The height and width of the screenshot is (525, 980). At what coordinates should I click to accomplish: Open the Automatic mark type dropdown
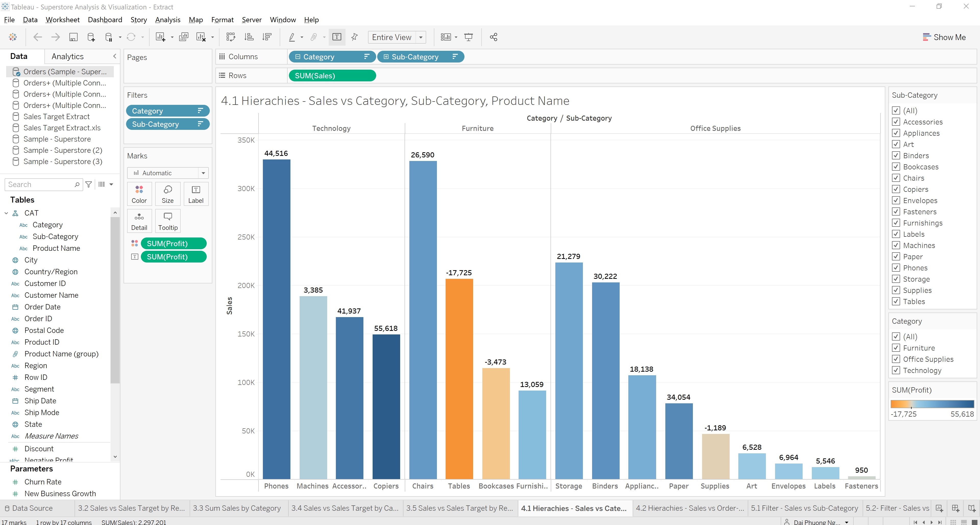click(x=204, y=173)
